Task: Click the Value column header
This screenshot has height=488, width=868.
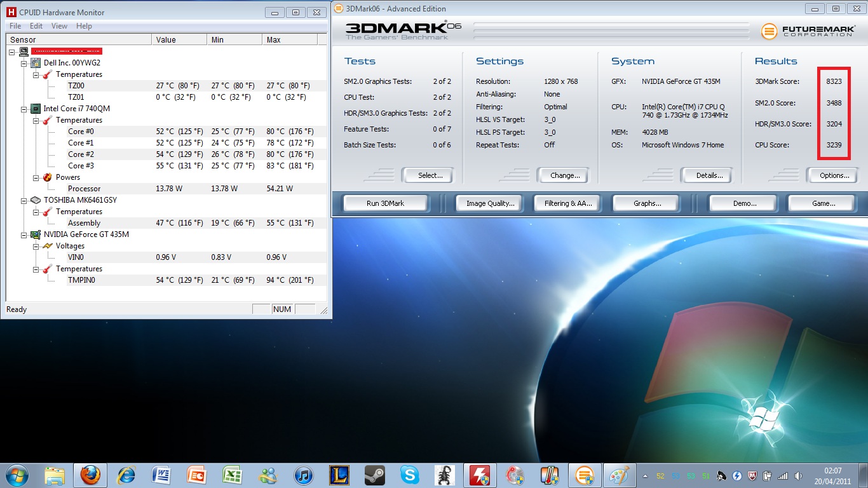Action: (x=179, y=39)
